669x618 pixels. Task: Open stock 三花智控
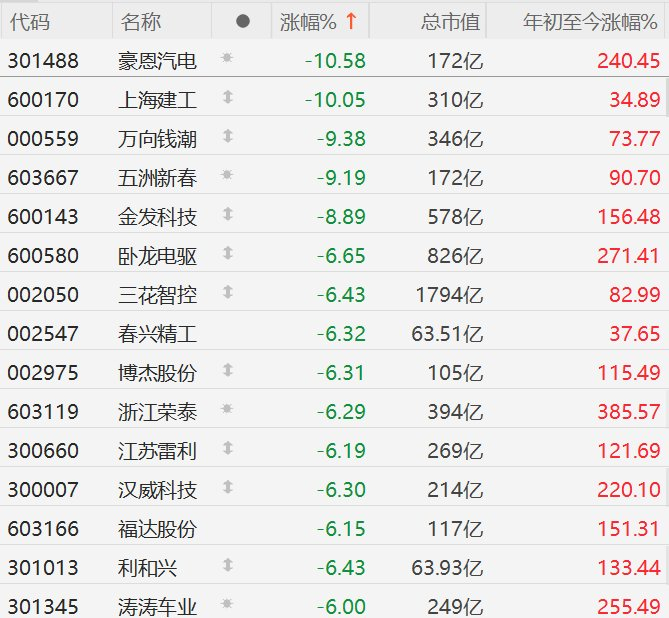(157, 295)
